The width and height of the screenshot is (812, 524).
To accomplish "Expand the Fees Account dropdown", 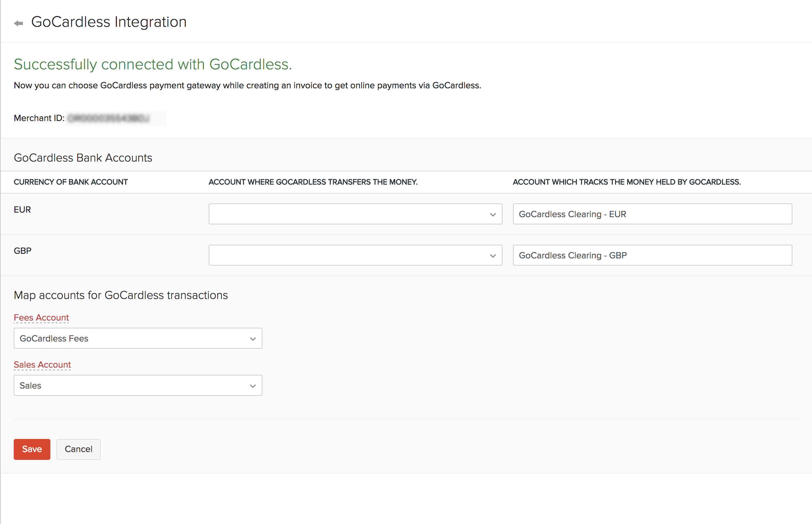I will click(138, 338).
